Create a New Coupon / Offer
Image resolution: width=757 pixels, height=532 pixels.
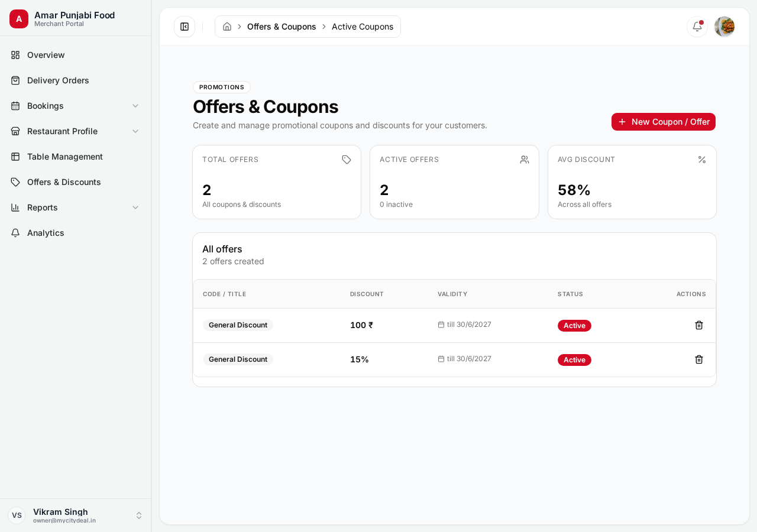pos(664,122)
